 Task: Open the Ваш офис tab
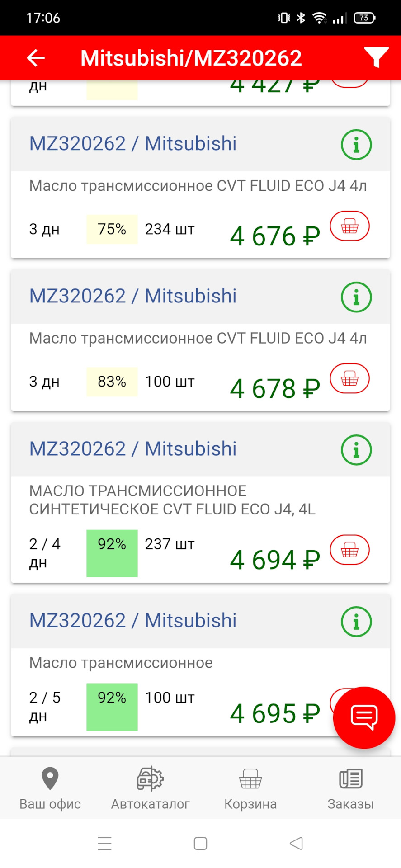pos(50,788)
